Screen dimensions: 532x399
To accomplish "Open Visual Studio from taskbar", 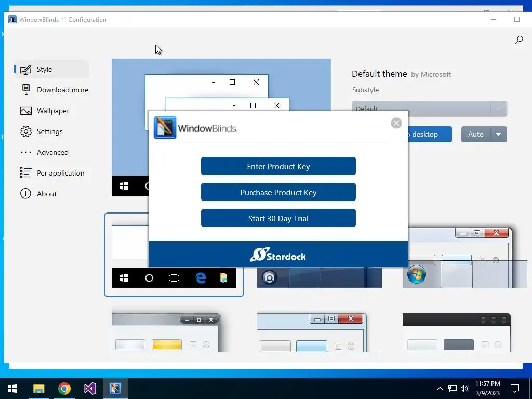I will 90,389.
